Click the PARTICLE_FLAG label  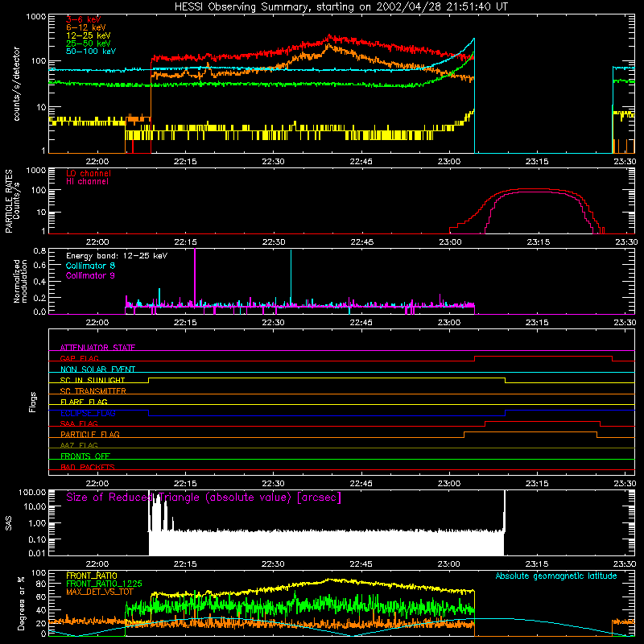tap(90, 435)
